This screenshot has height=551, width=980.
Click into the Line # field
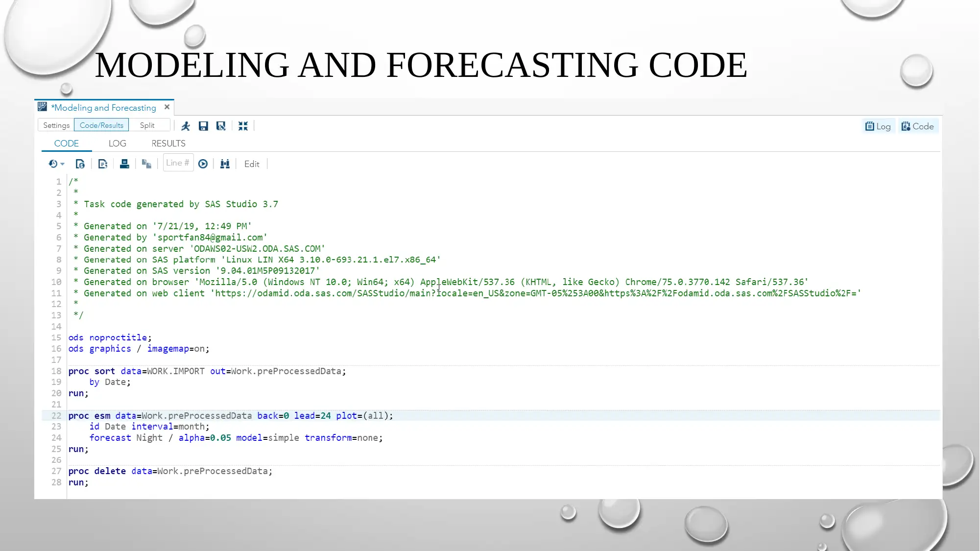178,163
